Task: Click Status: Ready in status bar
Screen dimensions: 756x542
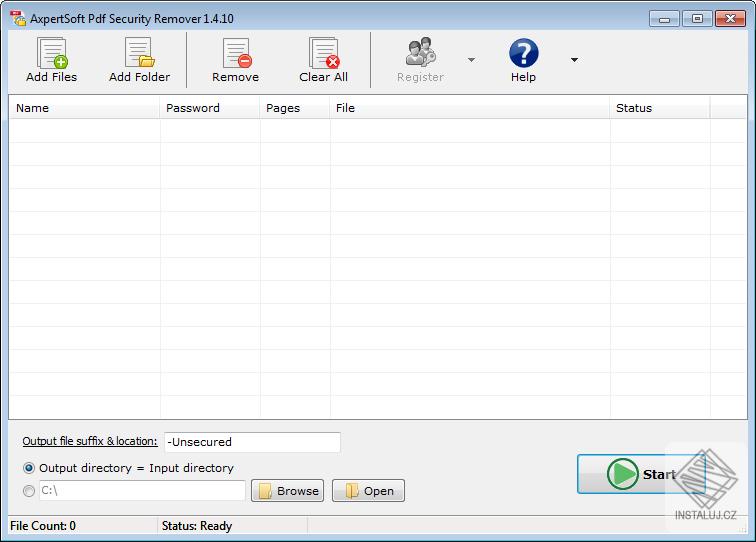Action: 197,526
